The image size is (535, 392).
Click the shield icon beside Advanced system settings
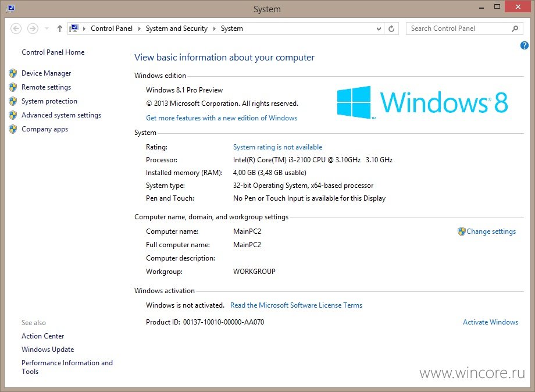(13, 115)
